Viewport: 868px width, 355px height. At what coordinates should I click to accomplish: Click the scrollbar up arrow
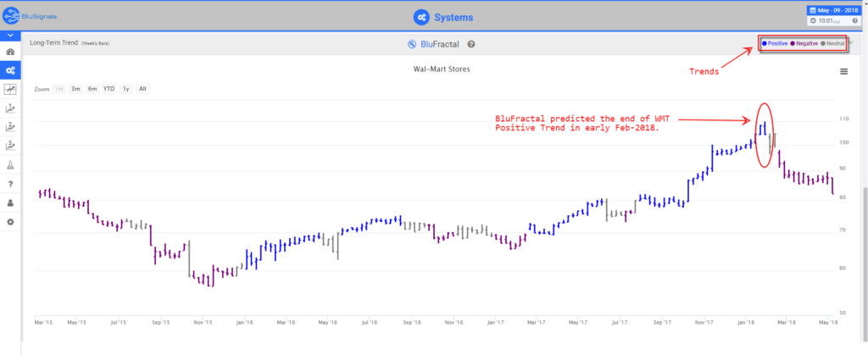click(865, 3)
